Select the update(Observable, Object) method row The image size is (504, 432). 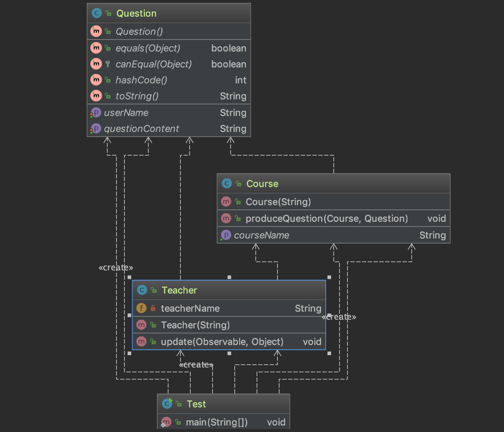[222, 342]
